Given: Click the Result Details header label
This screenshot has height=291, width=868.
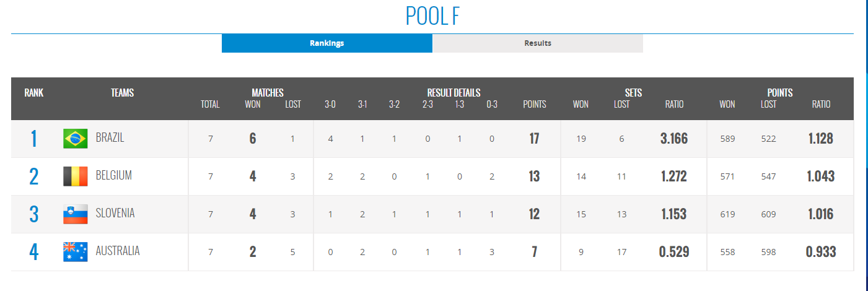Looking at the screenshot, I should [454, 93].
